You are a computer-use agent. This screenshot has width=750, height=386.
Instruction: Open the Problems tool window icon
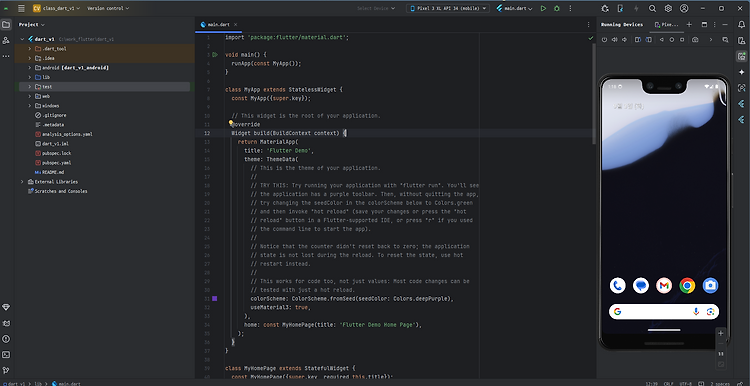click(6, 339)
